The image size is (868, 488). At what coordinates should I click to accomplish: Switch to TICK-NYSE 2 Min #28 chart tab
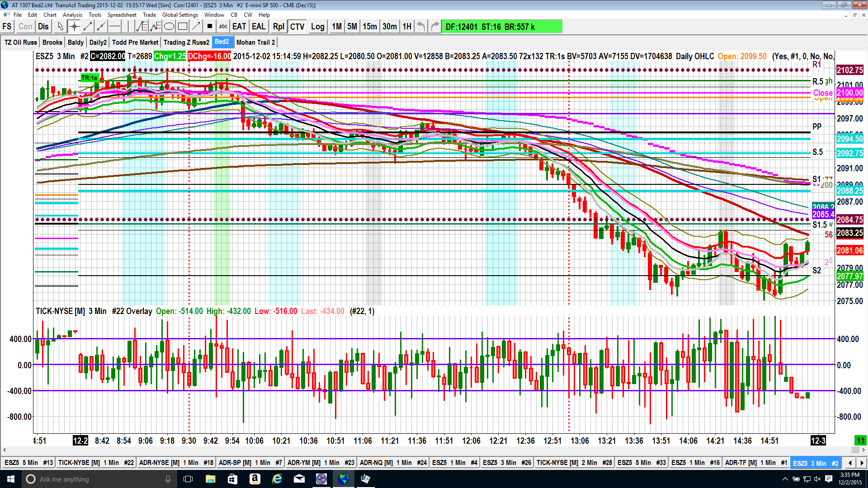pyautogui.click(x=574, y=463)
